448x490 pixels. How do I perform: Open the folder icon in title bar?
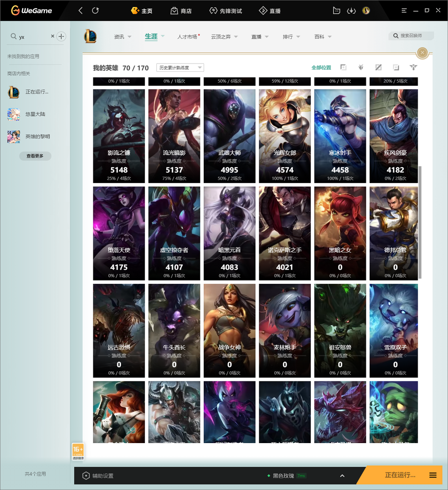coord(336,11)
